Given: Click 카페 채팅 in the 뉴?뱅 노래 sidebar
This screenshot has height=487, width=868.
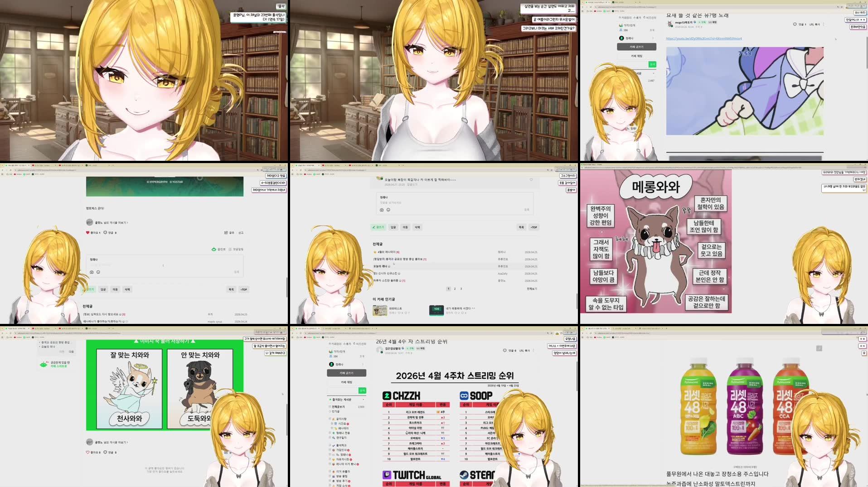Looking at the screenshot, I should tap(636, 56).
